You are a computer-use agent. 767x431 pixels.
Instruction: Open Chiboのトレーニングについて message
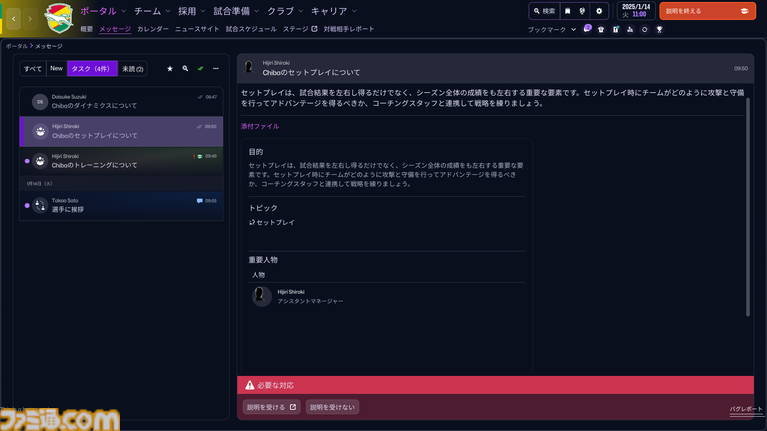122,160
